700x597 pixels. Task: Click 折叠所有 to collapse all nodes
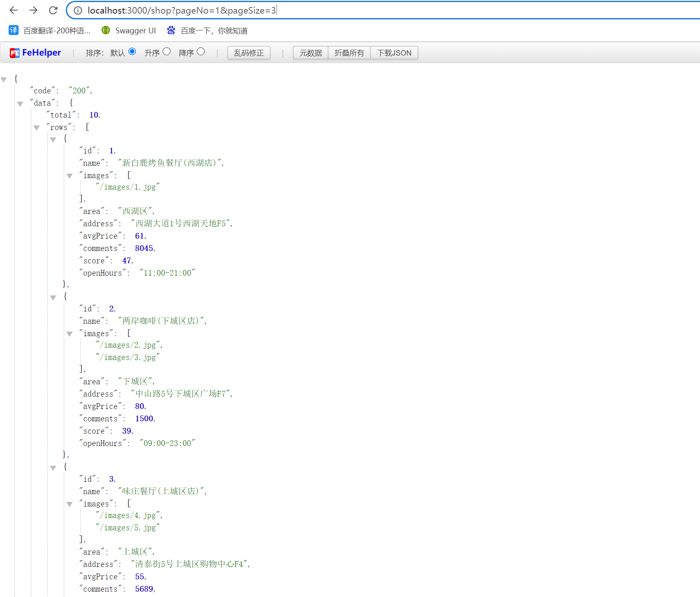point(349,53)
